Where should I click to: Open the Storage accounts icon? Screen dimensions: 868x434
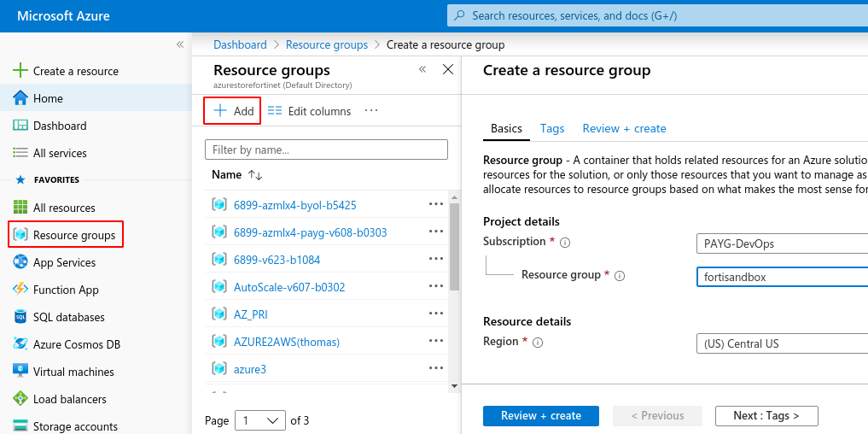[20, 426]
